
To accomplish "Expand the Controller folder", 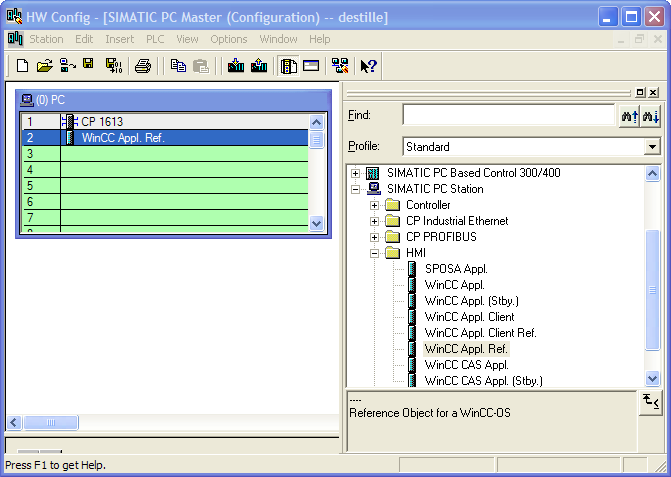I will coord(374,205).
